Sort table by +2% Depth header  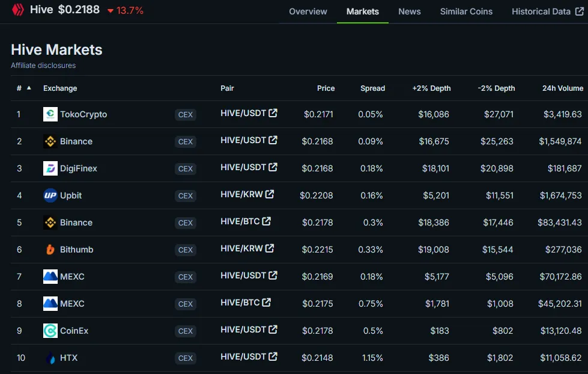coord(432,88)
